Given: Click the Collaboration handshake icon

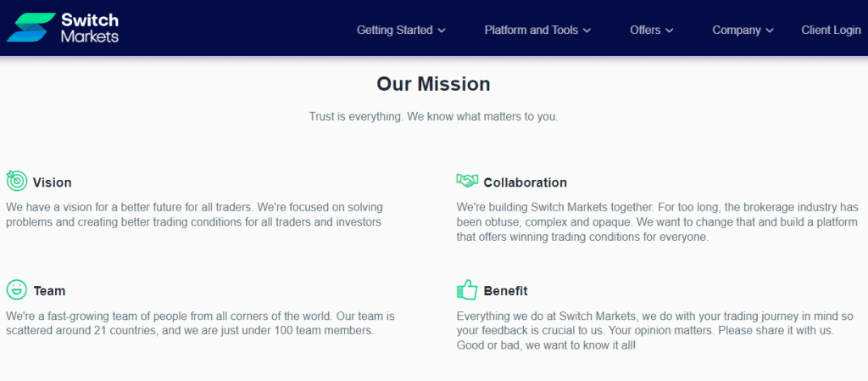Looking at the screenshot, I should (467, 180).
